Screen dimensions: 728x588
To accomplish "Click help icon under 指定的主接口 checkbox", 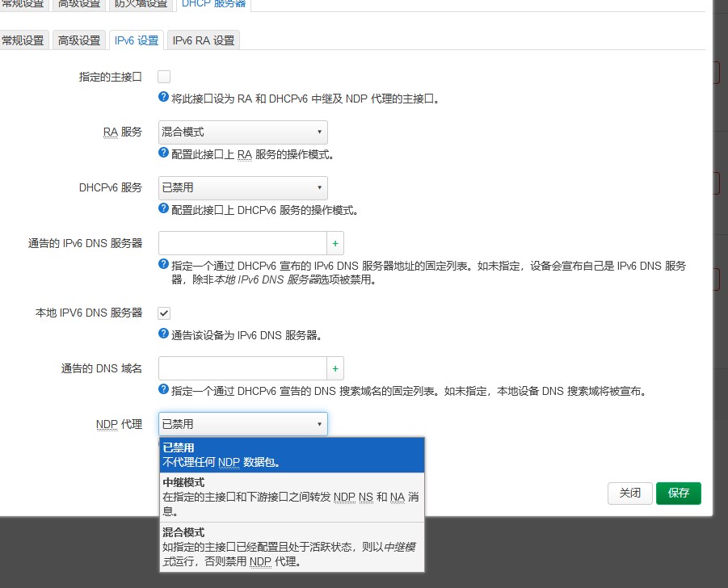I will pos(164,97).
